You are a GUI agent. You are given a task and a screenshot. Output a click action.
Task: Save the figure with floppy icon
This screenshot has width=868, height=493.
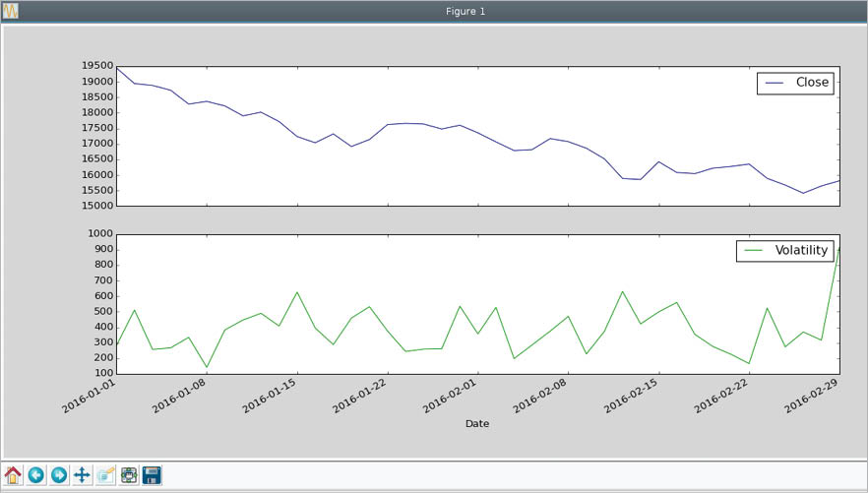pos(152,475)
